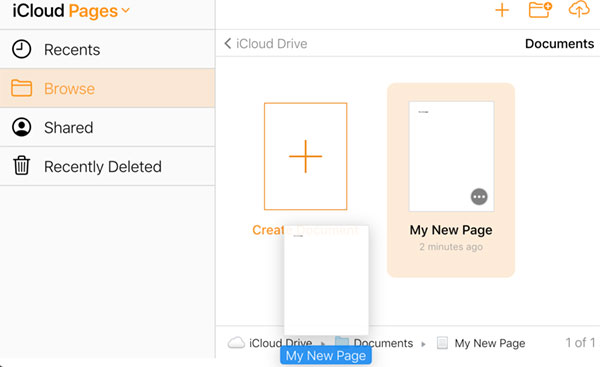
Task: Open the My New Page document thumbnail
Action: pos(451,156)
